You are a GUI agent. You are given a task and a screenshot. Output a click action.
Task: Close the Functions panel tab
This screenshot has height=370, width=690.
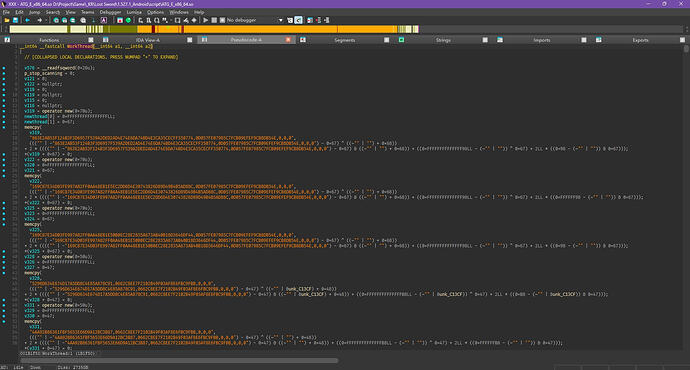[91, 40]
